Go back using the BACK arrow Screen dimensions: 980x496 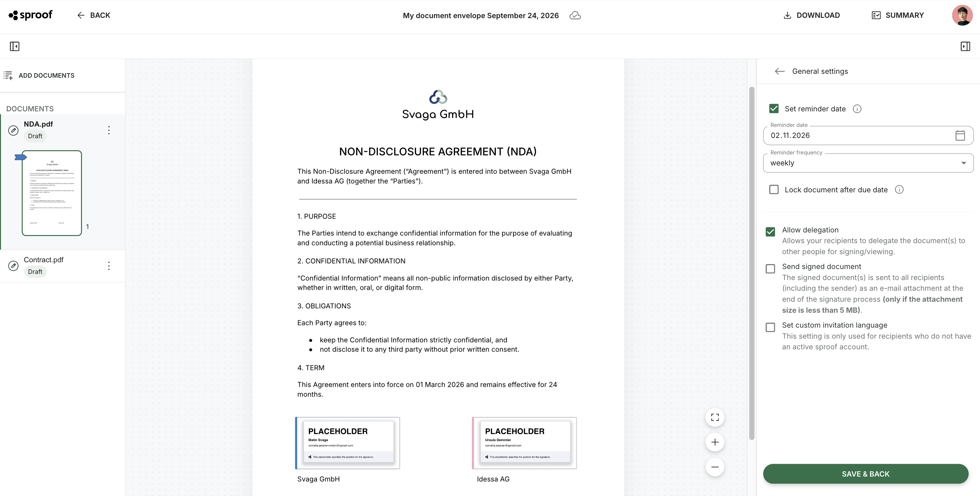point(94,15)
